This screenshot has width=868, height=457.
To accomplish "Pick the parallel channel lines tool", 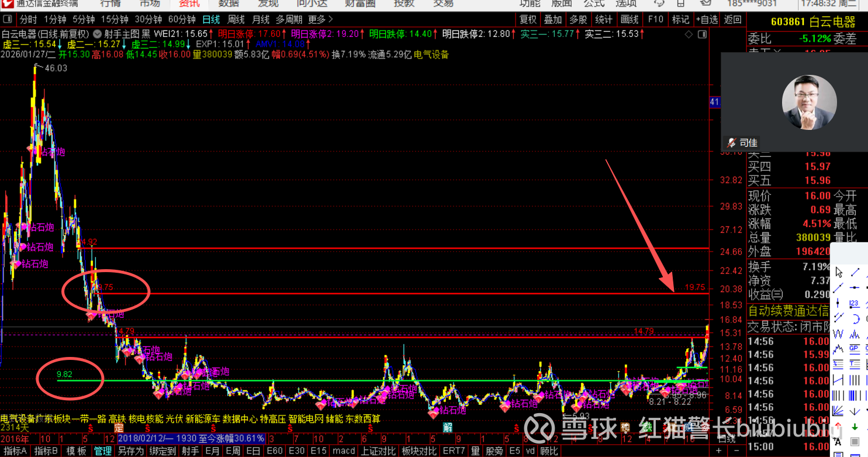I will (839, 318).
